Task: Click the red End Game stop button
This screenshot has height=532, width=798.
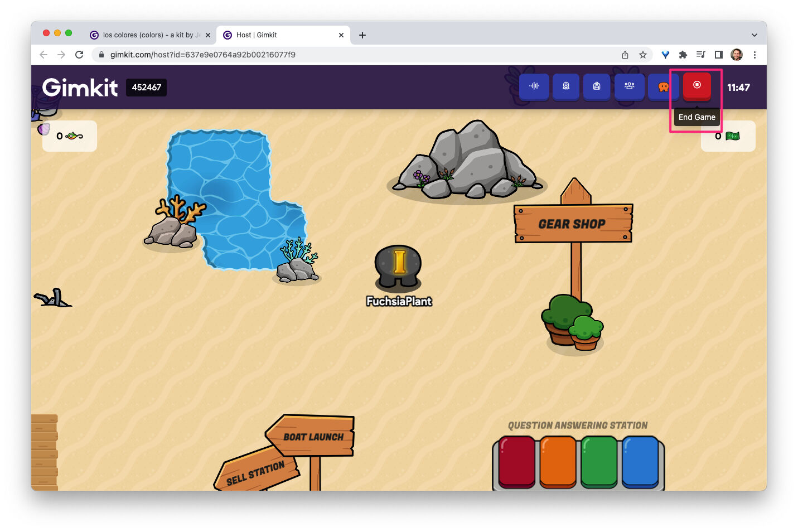Action: (697, 86)
